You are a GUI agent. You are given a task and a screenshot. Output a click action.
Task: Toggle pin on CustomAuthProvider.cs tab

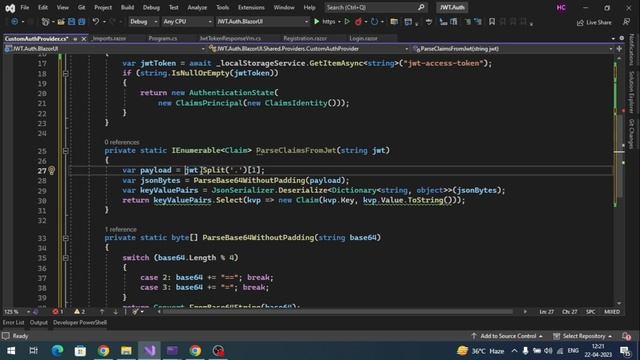coord(75,39)
